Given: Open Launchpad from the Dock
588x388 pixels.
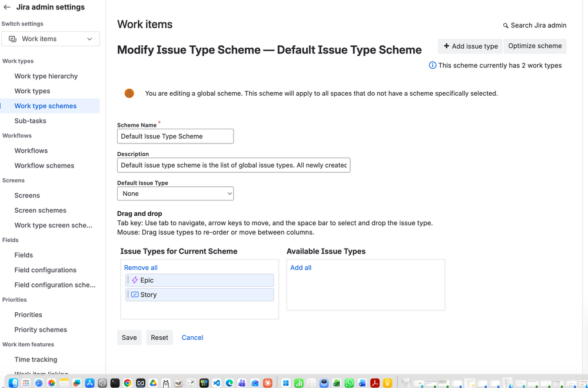Looking at the screenshot, I should pos(26,383).
